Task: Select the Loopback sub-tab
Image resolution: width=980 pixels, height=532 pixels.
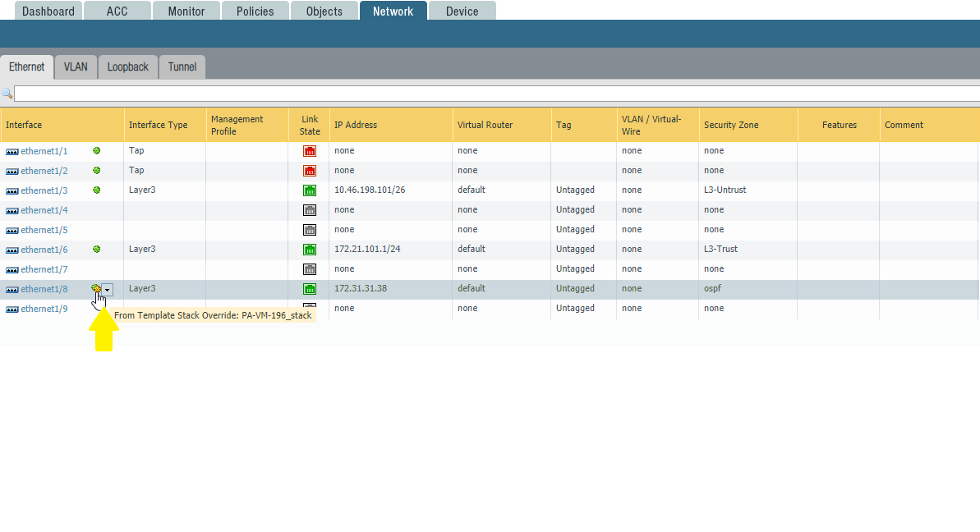Action: pyautogui.click(x=127, y=67)
